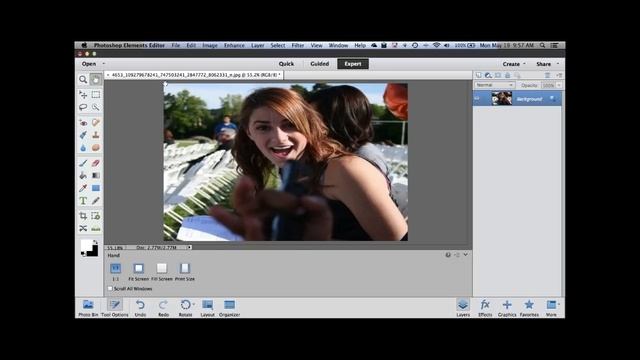Select the Spot Healing Brush tool
The image size is (640, 360).
[96, 122]
